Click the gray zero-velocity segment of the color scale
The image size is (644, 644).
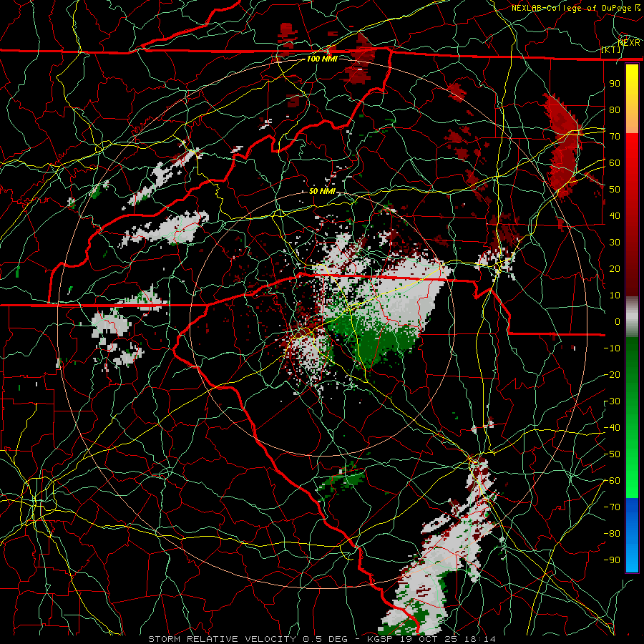(632, 317)
